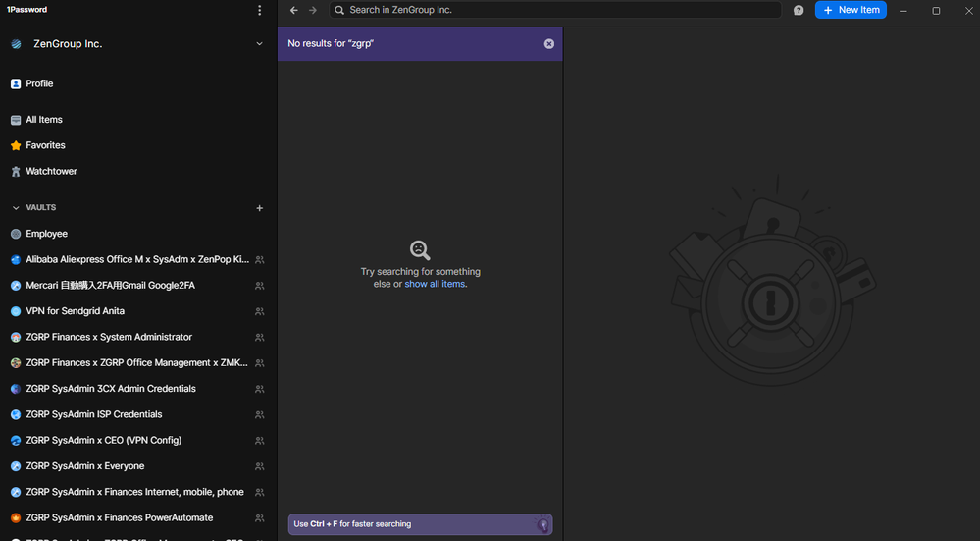Collapse the VAULTS section
This screenshot has height=541, width=980.
(x=16, y=207)
